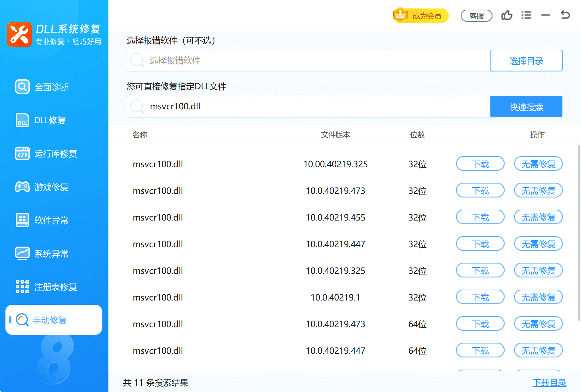Click magnifier icon in DLL search field

point(137,107)
